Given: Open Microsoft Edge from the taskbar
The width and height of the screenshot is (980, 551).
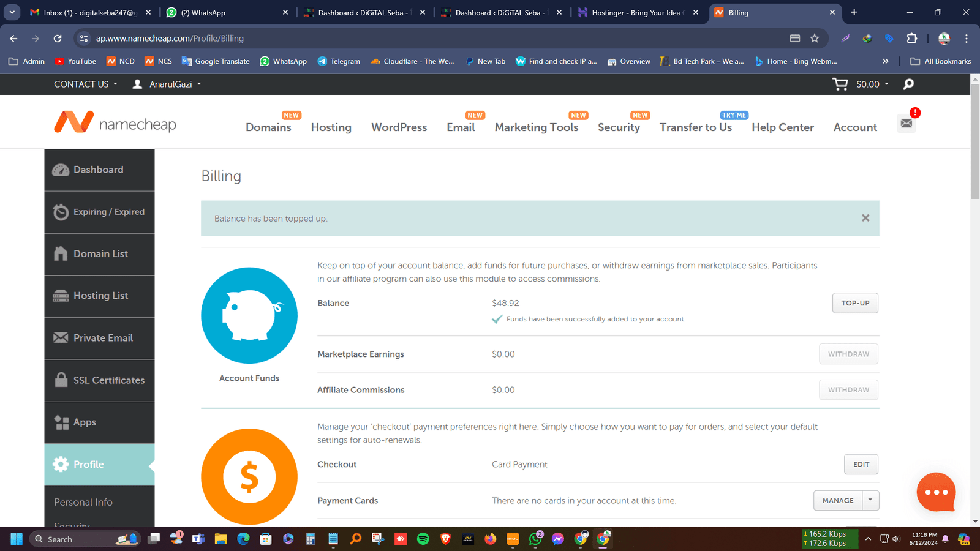Looking at the screenshot, I should pyautogui.click(x=243, y=539).
